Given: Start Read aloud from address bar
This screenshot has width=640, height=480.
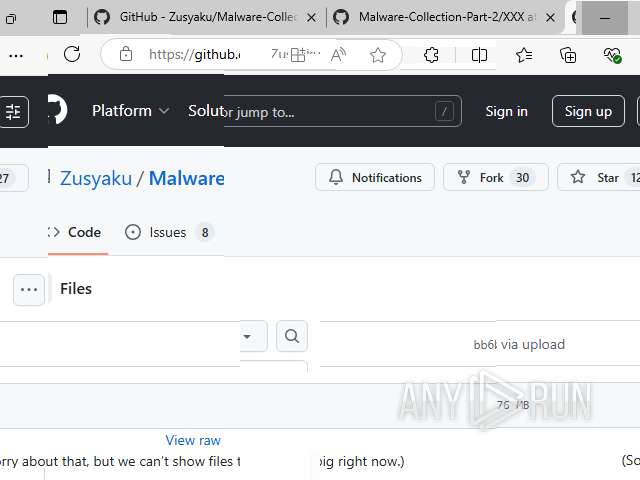Looking at the screenshot, I should click(x=338, y=55).
